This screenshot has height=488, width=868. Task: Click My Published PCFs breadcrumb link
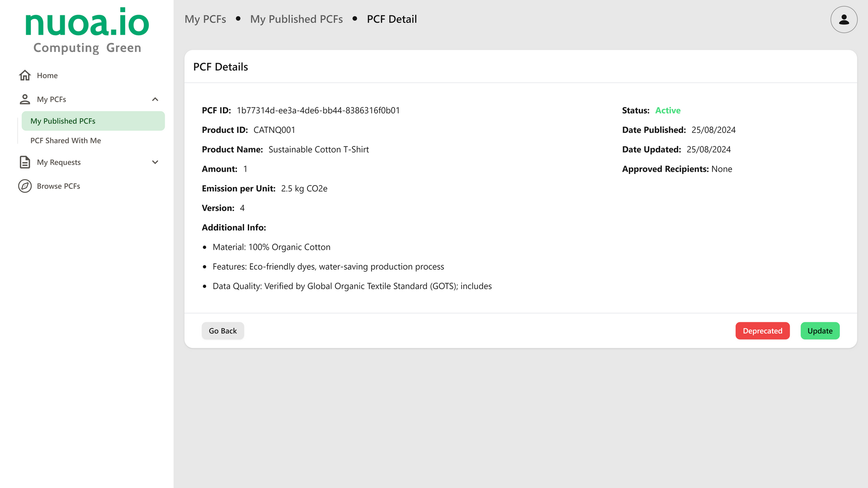tap(296, 19)
